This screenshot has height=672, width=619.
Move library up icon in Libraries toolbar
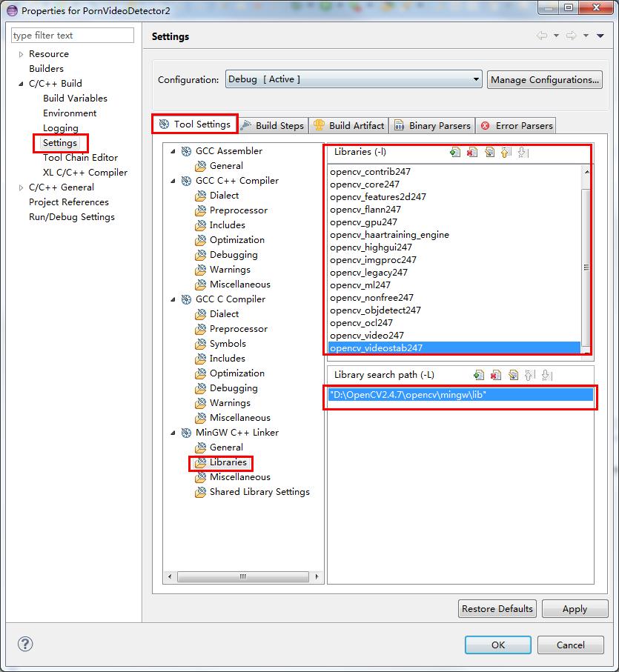[506, 152]
